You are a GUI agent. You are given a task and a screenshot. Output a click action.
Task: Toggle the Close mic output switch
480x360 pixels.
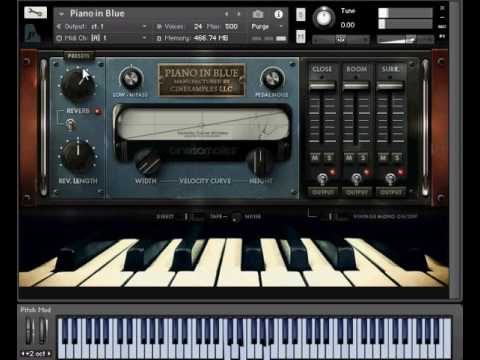[x=322, y=179]
